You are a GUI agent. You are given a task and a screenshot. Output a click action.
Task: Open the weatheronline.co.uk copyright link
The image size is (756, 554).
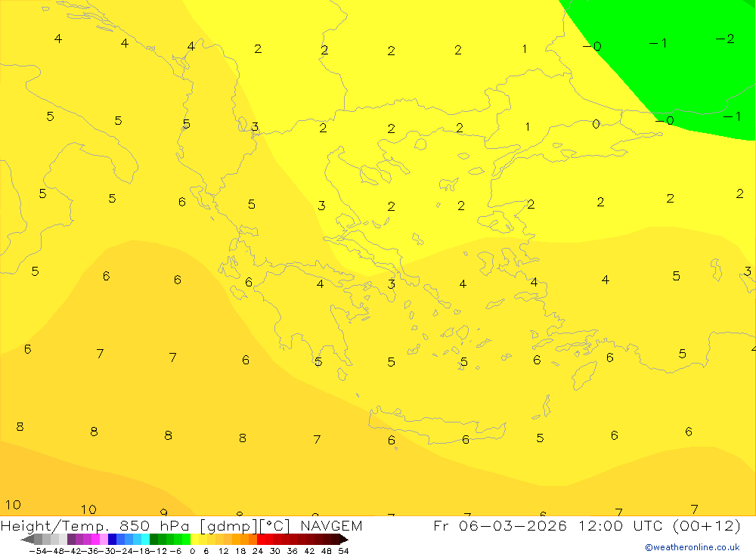692,547
